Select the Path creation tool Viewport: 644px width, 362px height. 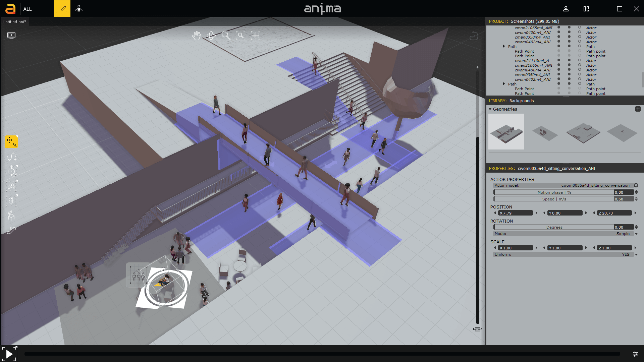coord(12,157)
